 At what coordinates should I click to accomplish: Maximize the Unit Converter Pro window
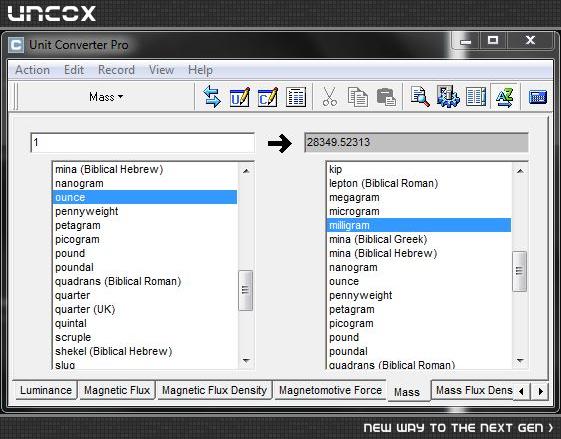493,40
